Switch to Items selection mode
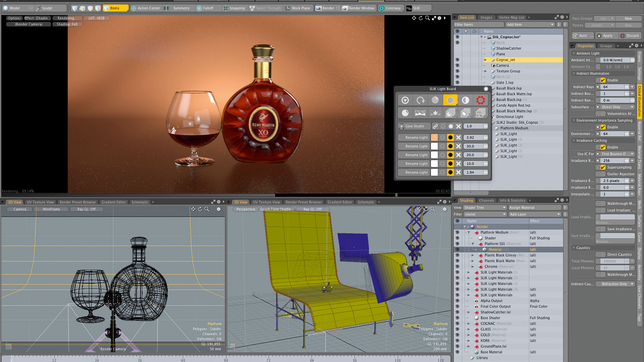The image size is (644, 362). click(115, 8)
